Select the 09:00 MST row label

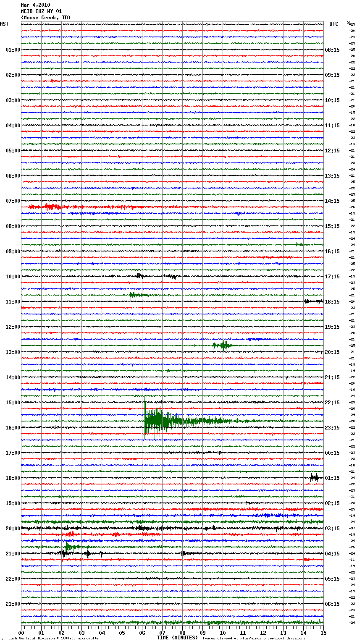(x=13, y=251)
